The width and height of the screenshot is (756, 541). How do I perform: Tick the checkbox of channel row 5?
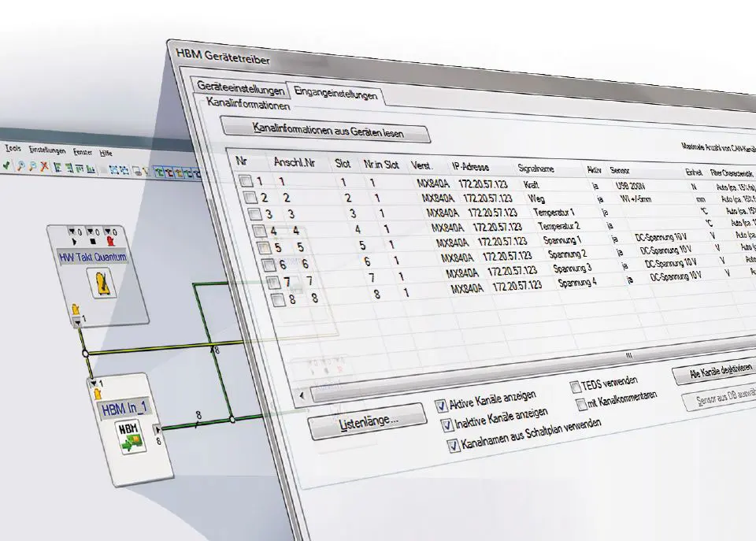point(264,247)
